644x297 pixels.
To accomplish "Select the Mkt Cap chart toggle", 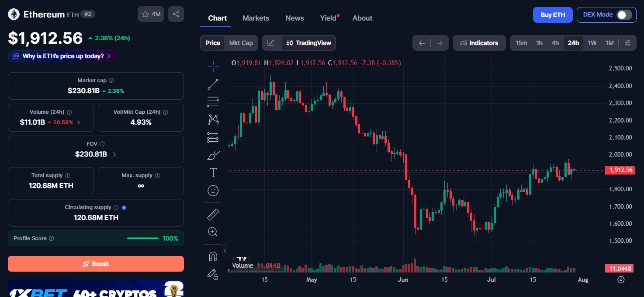I will tap(241, 43).
